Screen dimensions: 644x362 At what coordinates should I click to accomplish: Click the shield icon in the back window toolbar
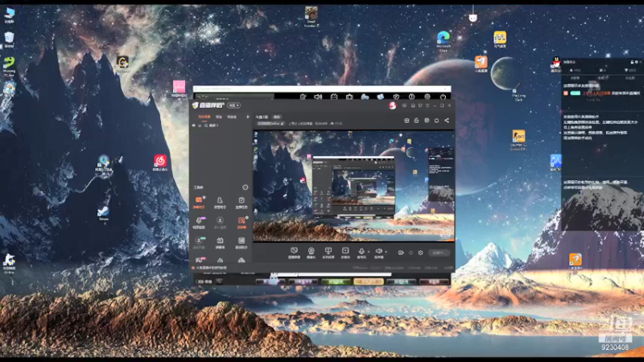tap(396, 97)
